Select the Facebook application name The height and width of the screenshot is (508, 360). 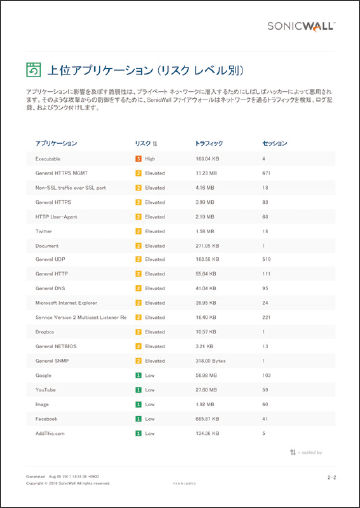point(46,419)
